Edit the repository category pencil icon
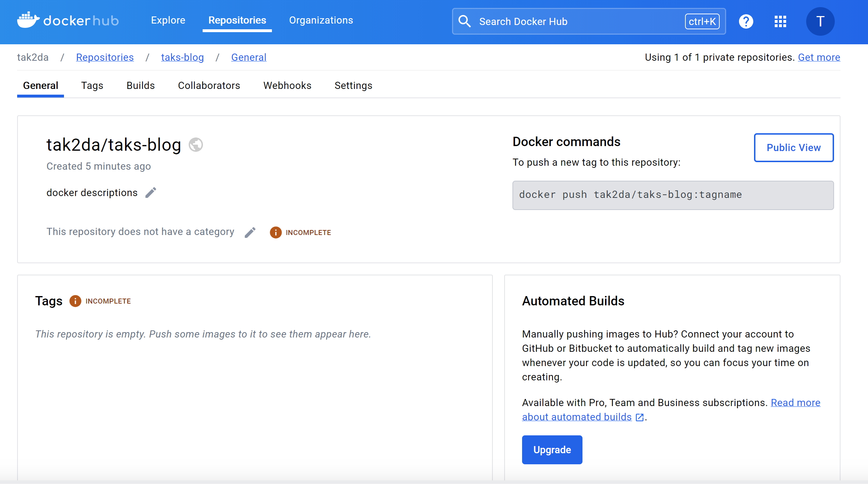This screenshot has width=868, height=485. [250, 232]
